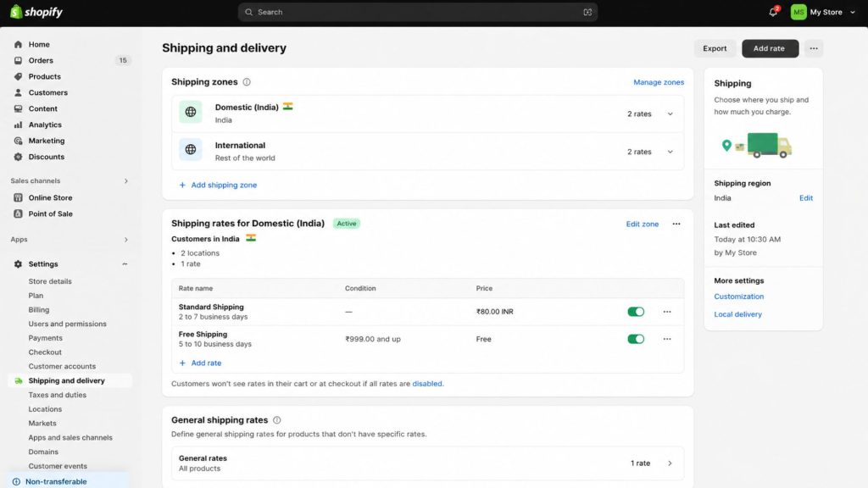The width and height of the screenshot is (868, 488).
Task: Open Domains settings
Action: pos(43,452)
